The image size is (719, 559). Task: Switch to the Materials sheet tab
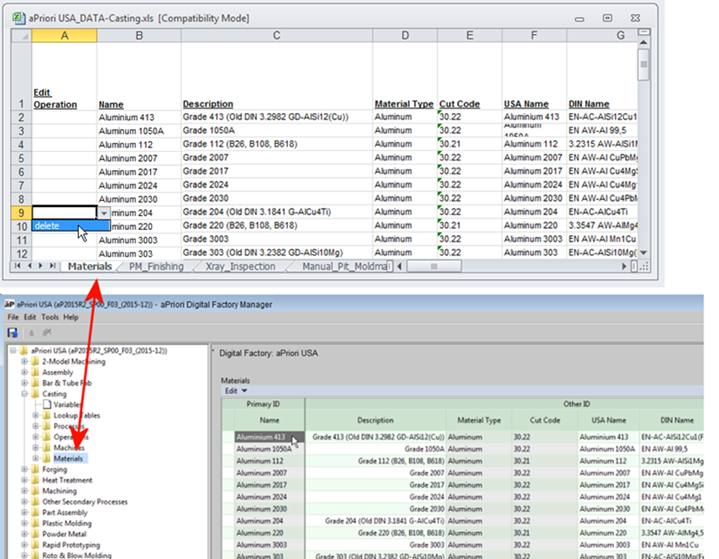pos(90,266)
